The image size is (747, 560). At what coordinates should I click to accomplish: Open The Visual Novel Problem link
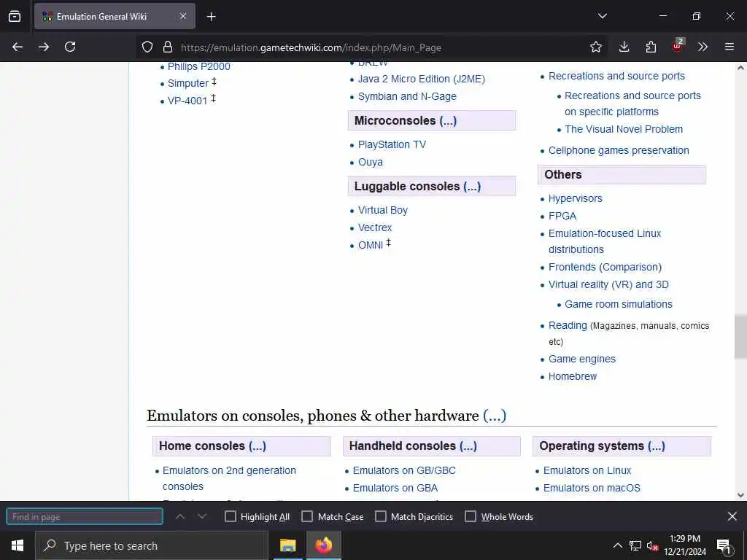pyautogui.click(x=624, y=130)
